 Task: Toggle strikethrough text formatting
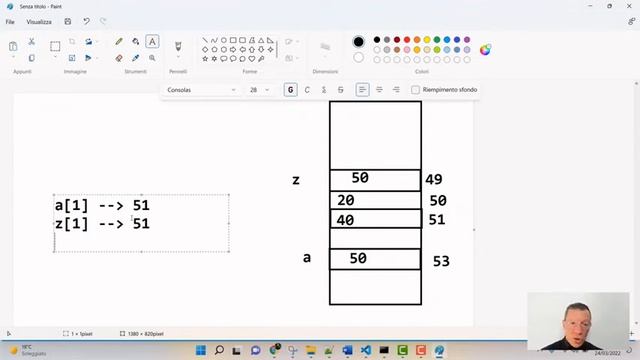[340, 90]
